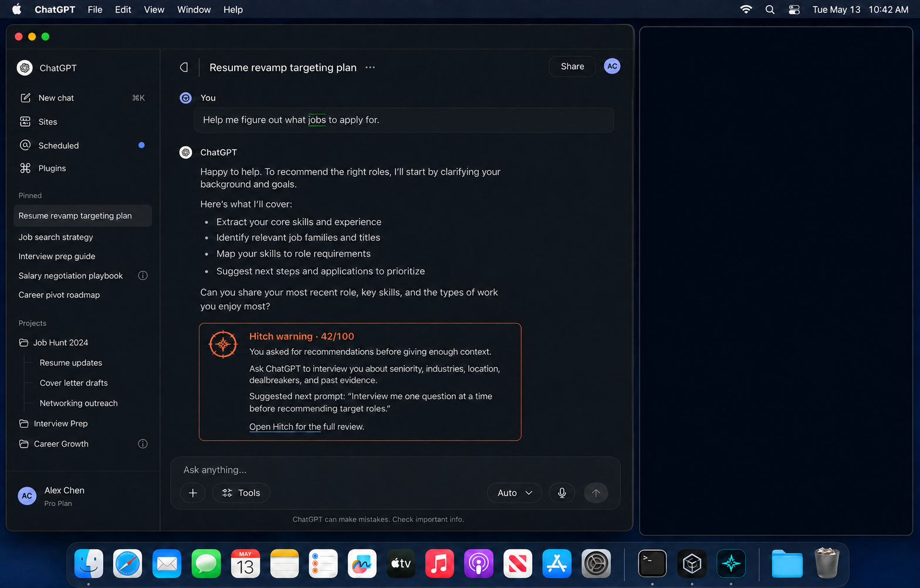
Task: Open the App Store from the Dock
Action: pyautogui.click(x=557, y=564)
